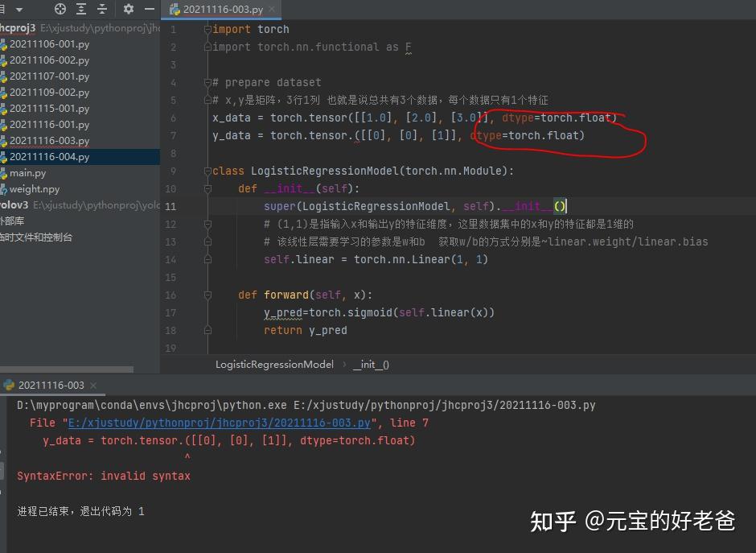Open 20211115-001.py from the project tree
The width and height of the screenshot is (756, 553).
(x=53, y=108)
